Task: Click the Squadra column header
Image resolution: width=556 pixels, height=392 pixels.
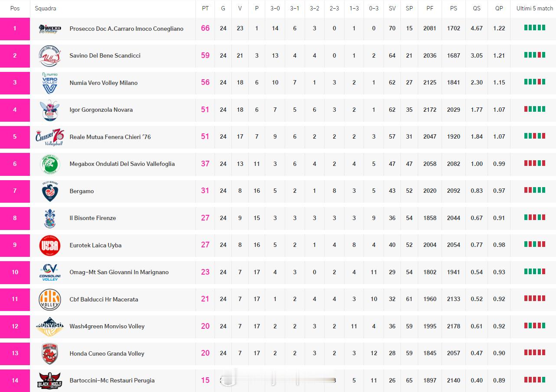Action: 46,8
